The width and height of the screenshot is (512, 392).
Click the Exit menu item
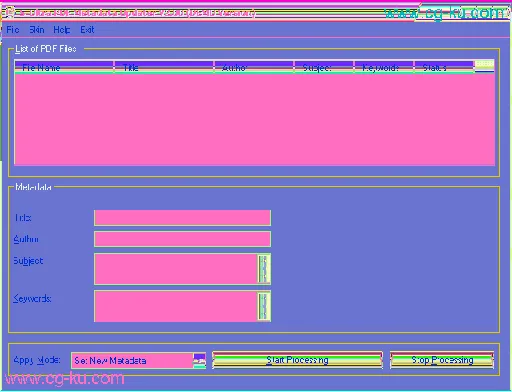87,30
